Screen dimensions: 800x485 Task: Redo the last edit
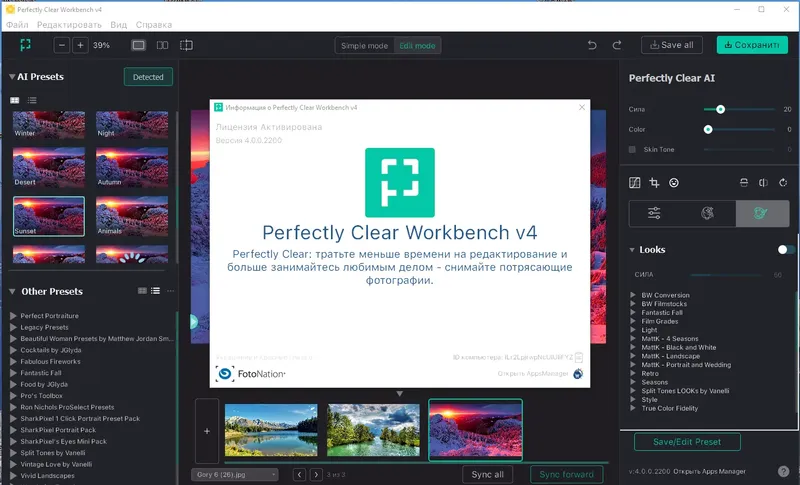tap(617, 45)
